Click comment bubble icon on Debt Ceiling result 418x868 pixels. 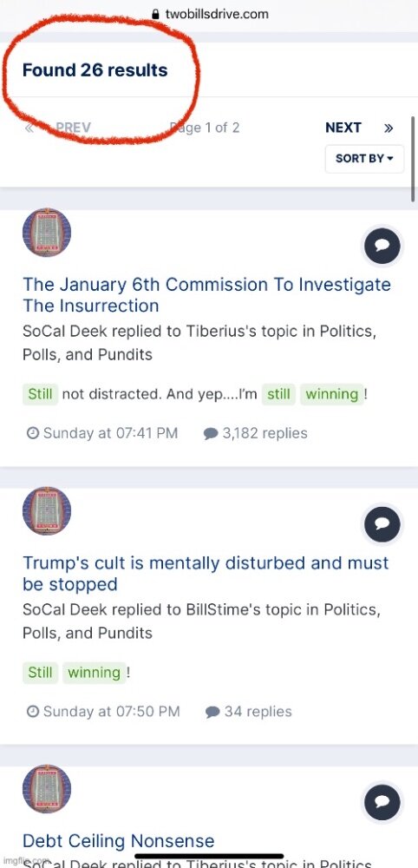(382, 801)
